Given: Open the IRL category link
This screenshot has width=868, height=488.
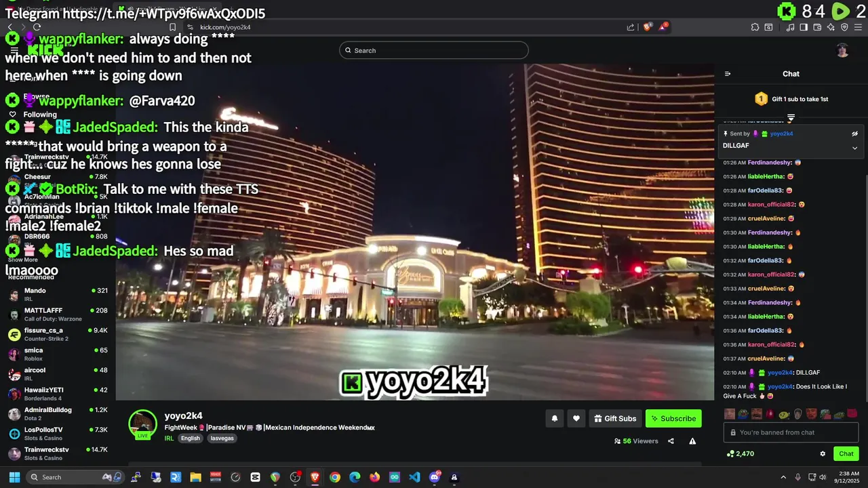Looking at the screenshot, I should pyautogui.click(x=169, y=439).
